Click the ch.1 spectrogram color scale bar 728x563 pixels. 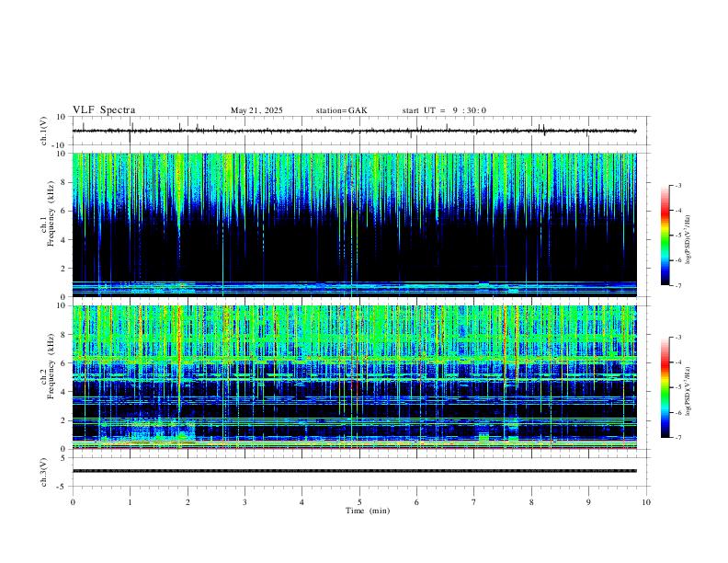[665, 236]
